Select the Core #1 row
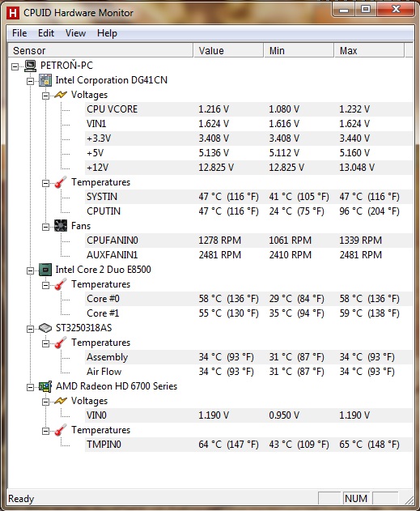 pyautogui.click(x=248, y=313)
